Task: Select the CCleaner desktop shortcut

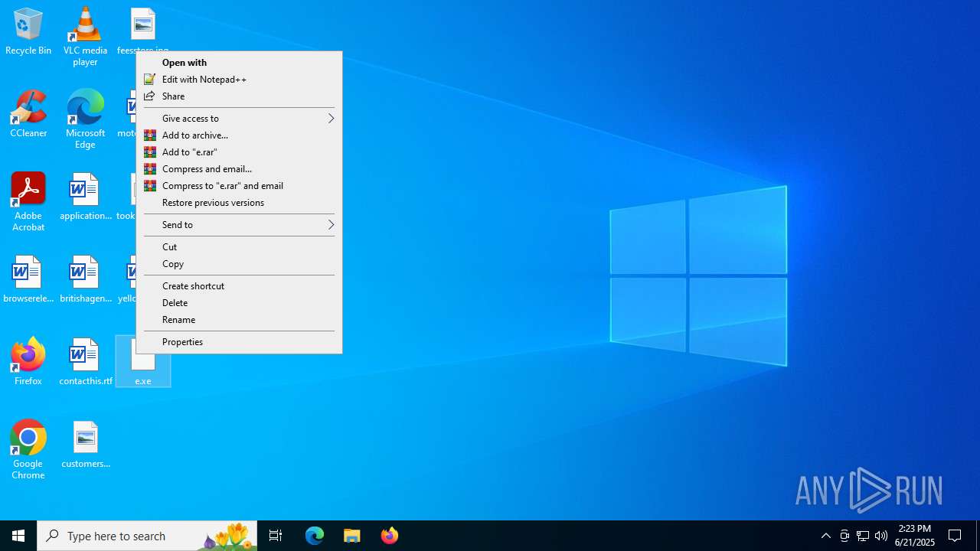Action: coord(28,114)
